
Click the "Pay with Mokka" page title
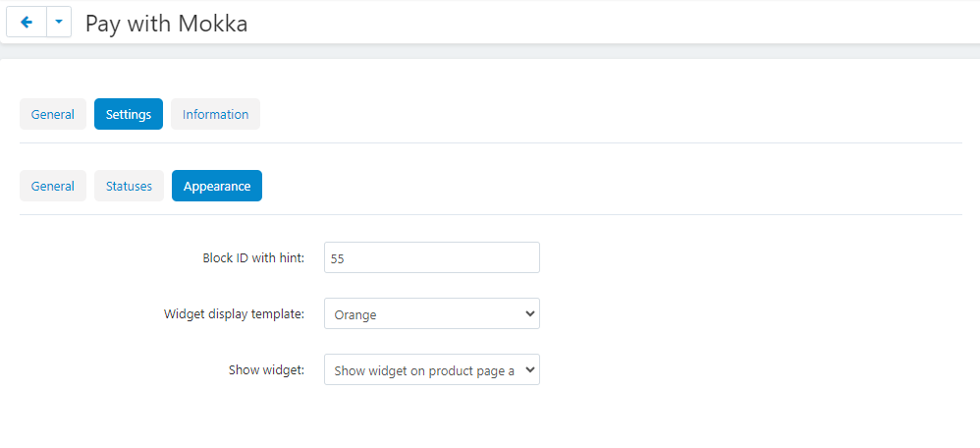click(166, 24)
